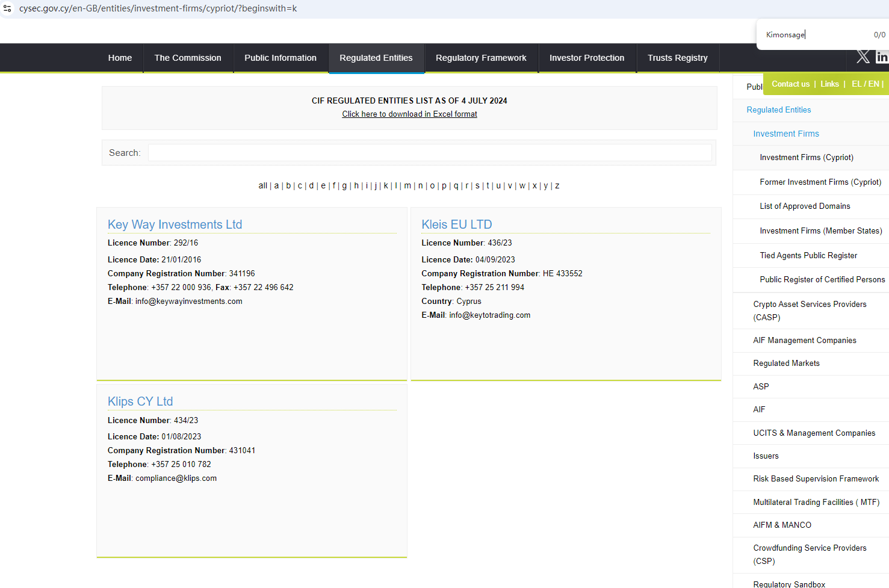Open Kleis EU LTD entity
Screen dimensions: 889x588
(x=457, y=224)
